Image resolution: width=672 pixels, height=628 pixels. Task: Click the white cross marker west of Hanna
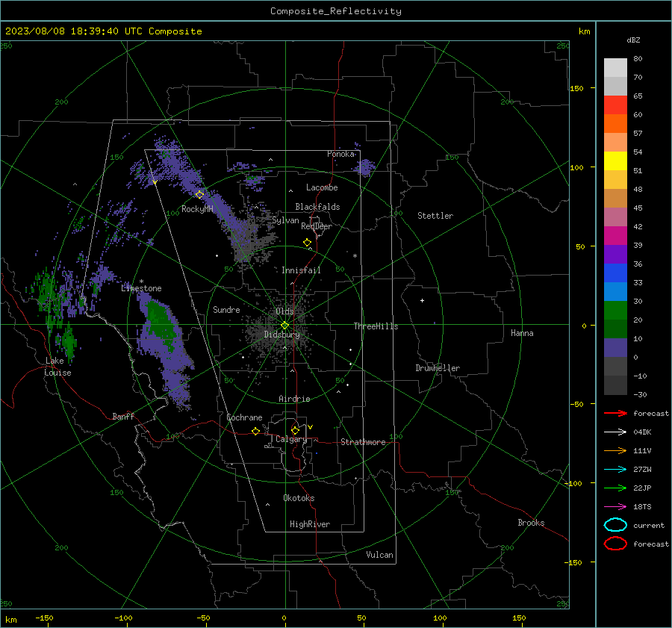(x=422, y=300)
